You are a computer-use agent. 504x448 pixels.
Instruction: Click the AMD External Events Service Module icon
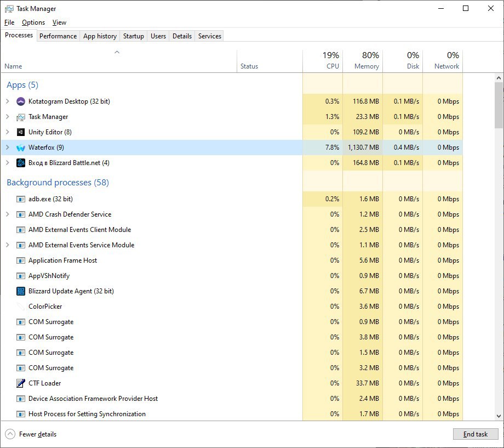point(21,245)
